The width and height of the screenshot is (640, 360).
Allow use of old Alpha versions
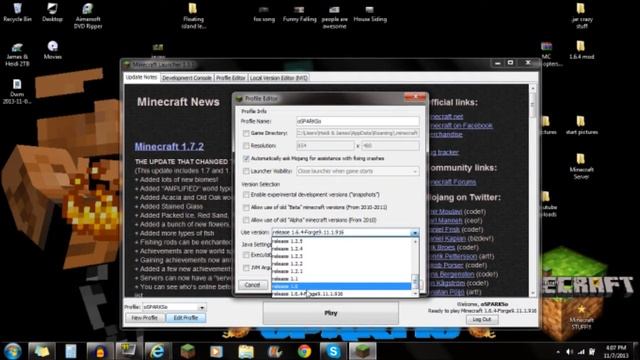click(246, 220)
